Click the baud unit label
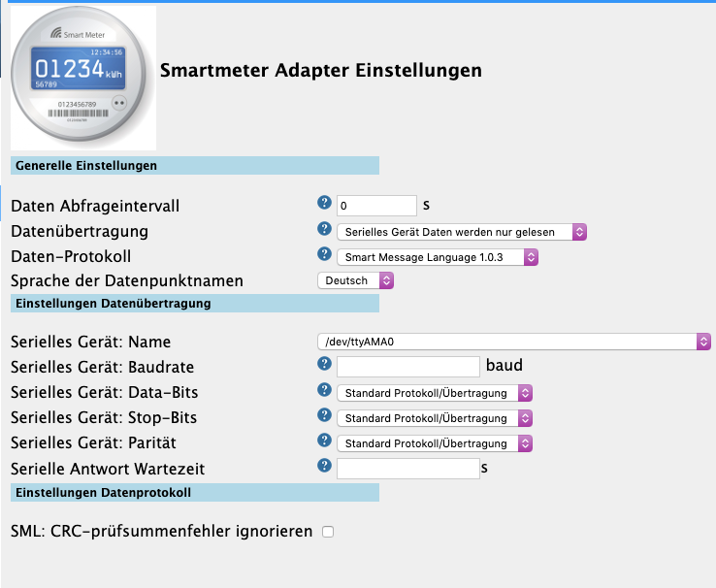This screenshot has width=716, height=588. point(504,365)
